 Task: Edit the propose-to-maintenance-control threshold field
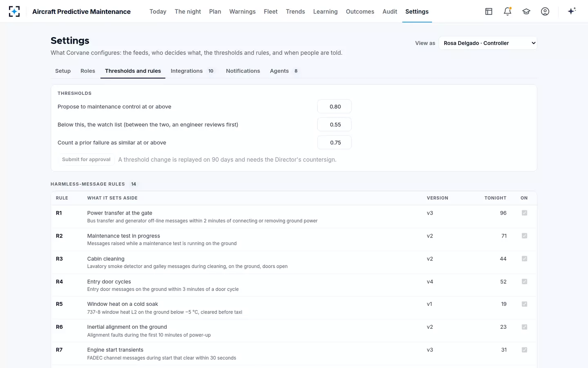334,107
